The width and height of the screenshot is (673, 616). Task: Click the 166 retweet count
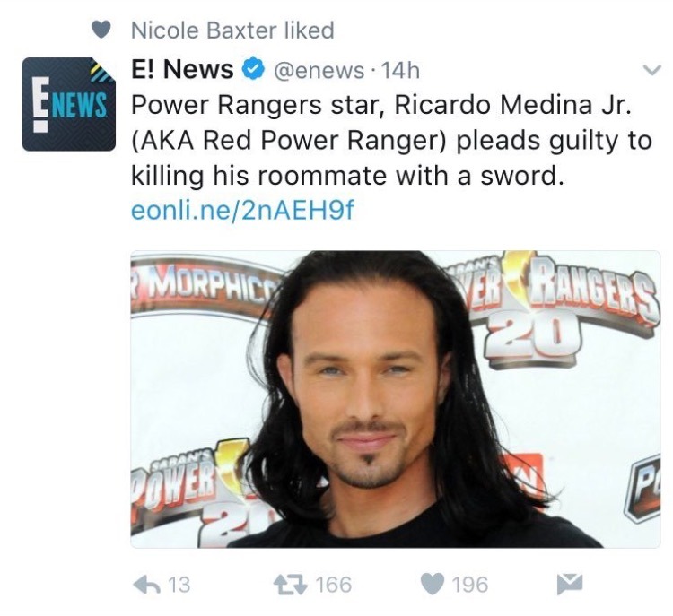coord(334,585)
